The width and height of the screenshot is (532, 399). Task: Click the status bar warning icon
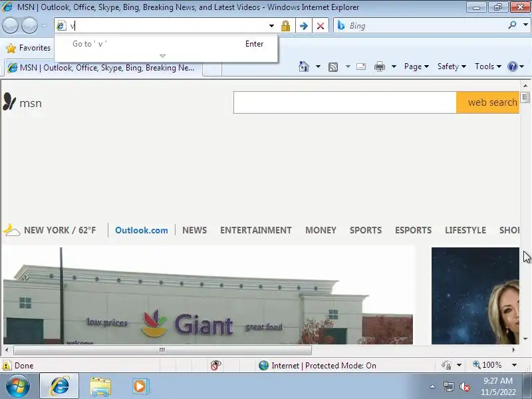click(7, 365)
